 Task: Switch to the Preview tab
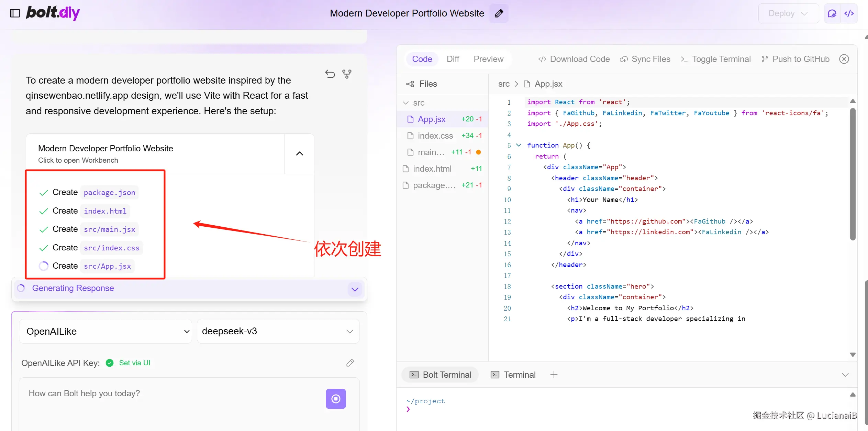click(x=488, y=59)
